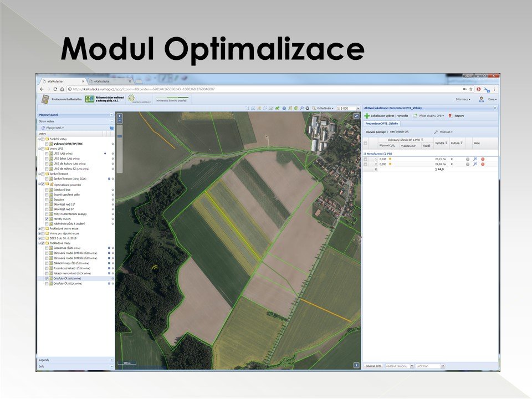Image resolution: width=532 pixels, height=399 pixels.
Task: Click the green plus Lokalizace vybrat icon
Action: pyautogui.click(x=367, y=116)
